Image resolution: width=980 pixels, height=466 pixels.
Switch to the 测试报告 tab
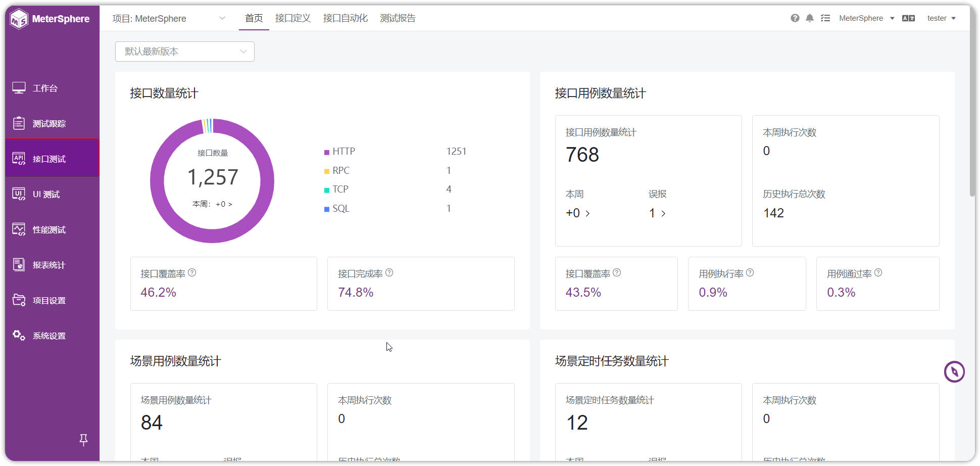coord(398,18)
